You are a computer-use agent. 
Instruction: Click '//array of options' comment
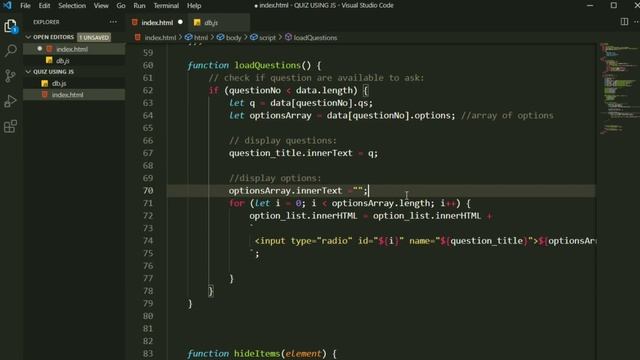[x=507, y=116]
